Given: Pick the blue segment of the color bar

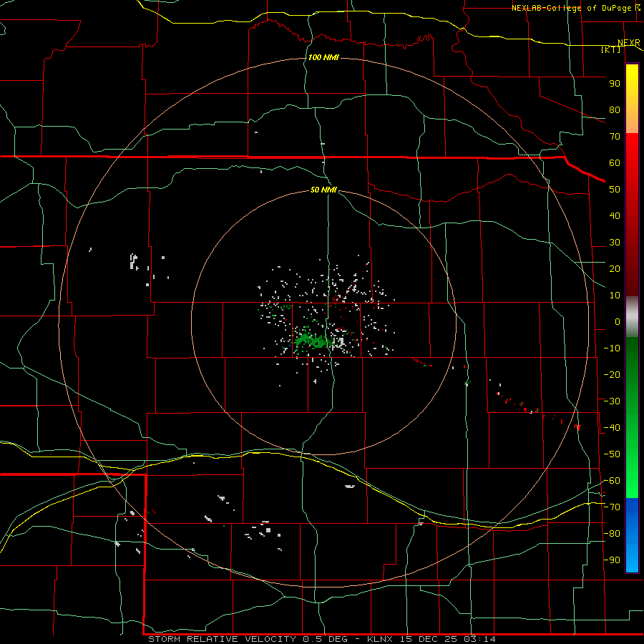Looking at the screenshot, I should click(x=632, y=535).
